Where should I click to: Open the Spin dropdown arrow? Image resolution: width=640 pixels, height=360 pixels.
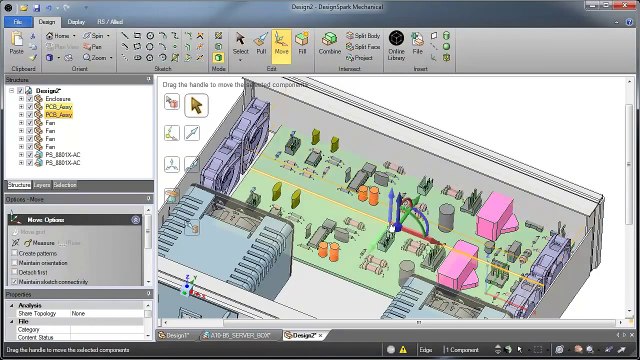108,36
